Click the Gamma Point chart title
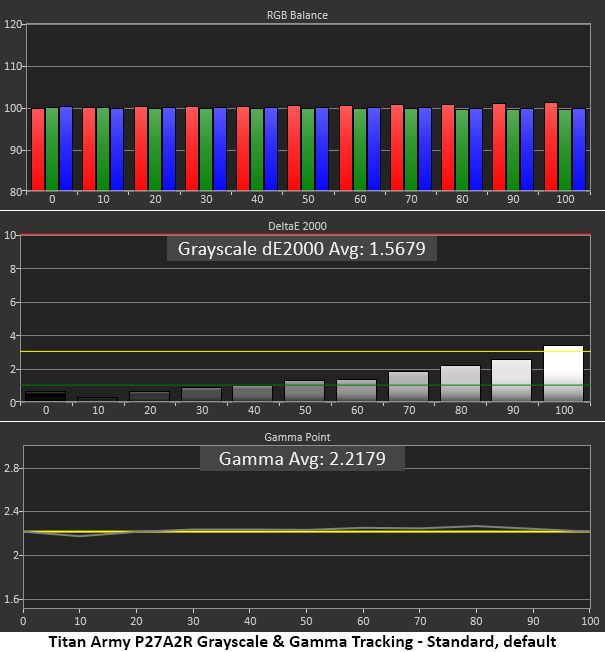Image resolution: width=605 pixels, height=652 pixels. 297,437
